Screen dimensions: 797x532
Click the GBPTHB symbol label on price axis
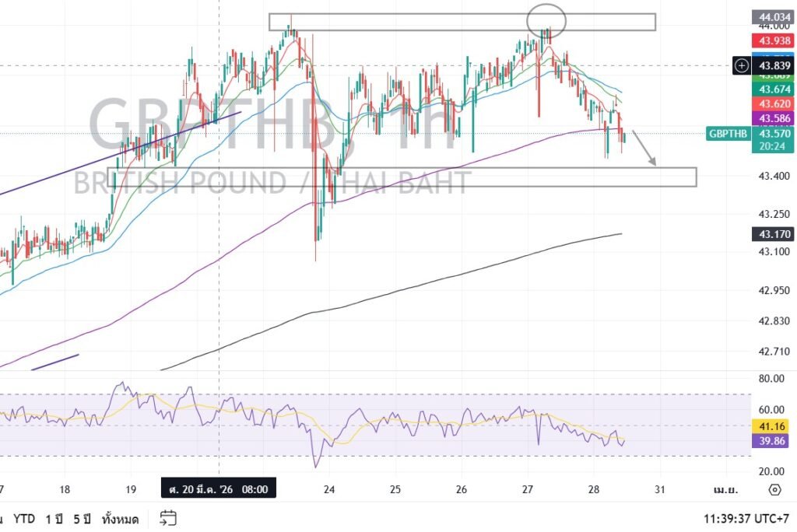(x=728, y=134)
